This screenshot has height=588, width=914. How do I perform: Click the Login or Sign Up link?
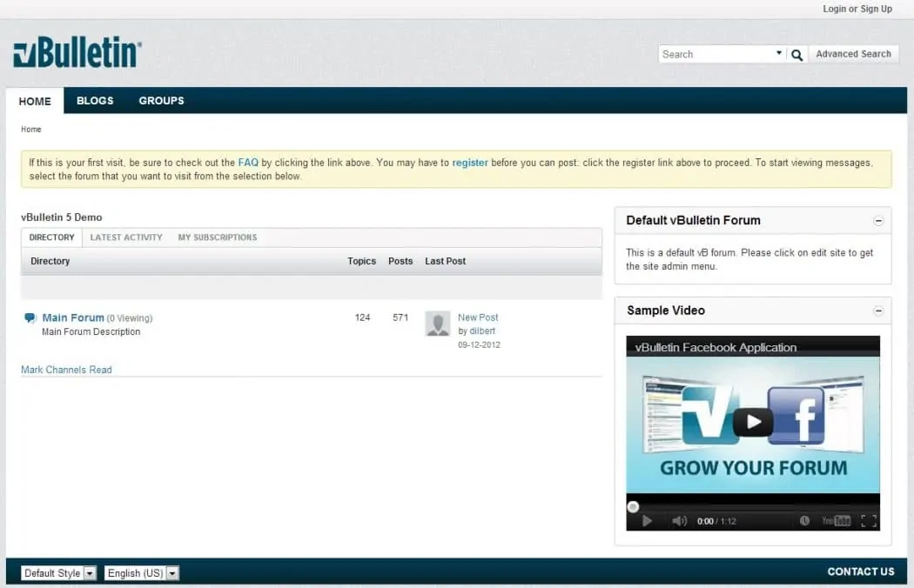click(857, 10)
